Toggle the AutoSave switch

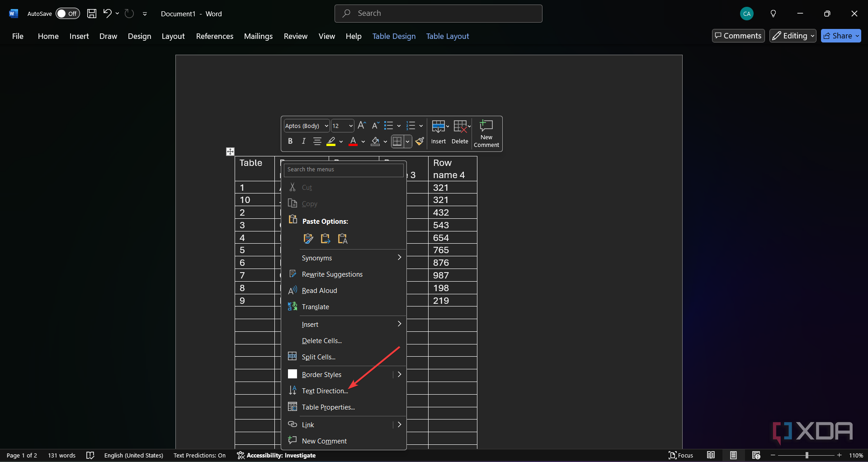[67, 14]
